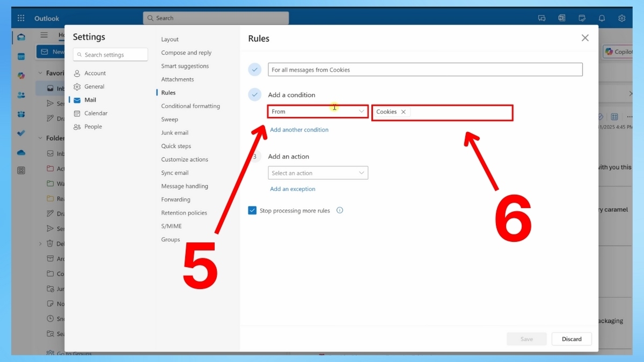Focus the Outlook top Search bar
Image resolution: width=644 pixels, height=362 pixels.
click(216, 18)
